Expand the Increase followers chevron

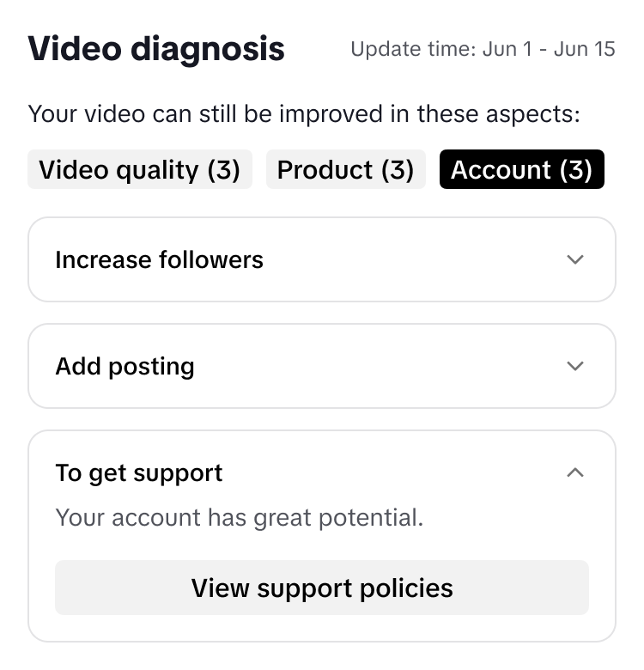coord(575,259)
